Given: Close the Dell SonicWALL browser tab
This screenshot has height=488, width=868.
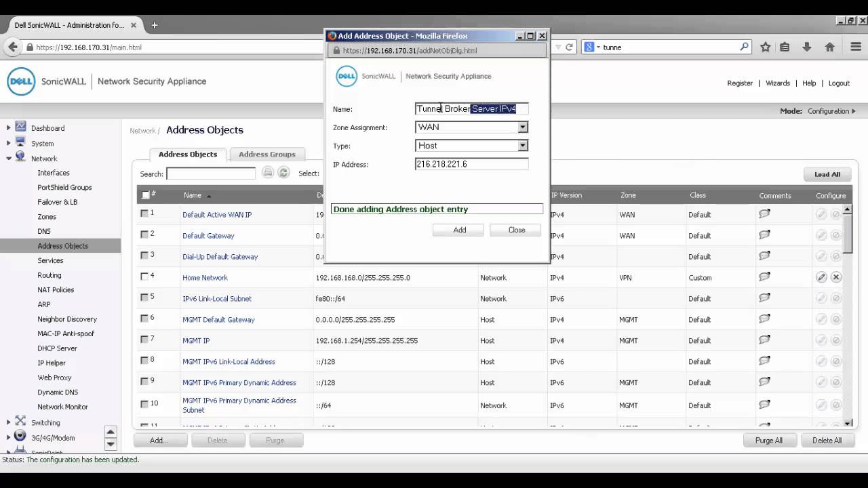Looking at the screenshot, I should pos(134,25).
